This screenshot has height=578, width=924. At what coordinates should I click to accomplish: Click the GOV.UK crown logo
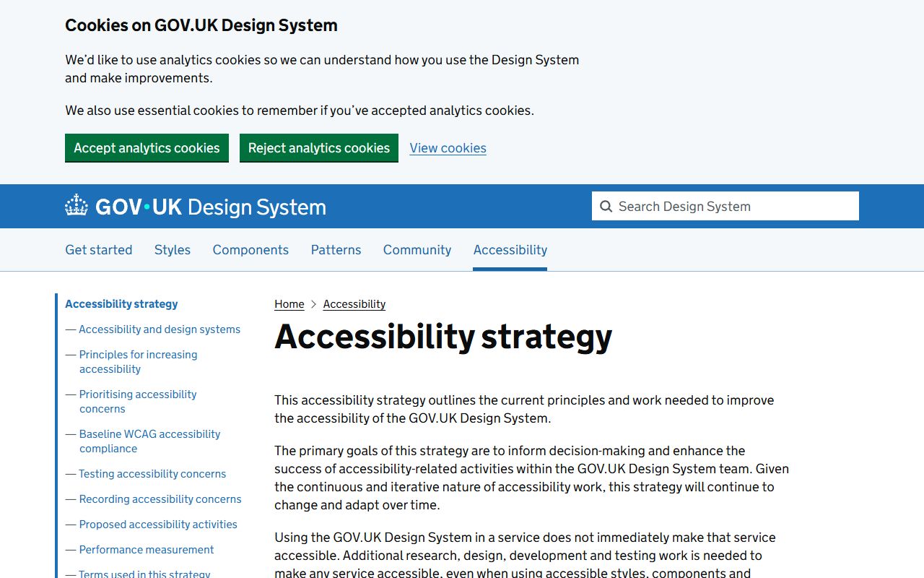76,207
